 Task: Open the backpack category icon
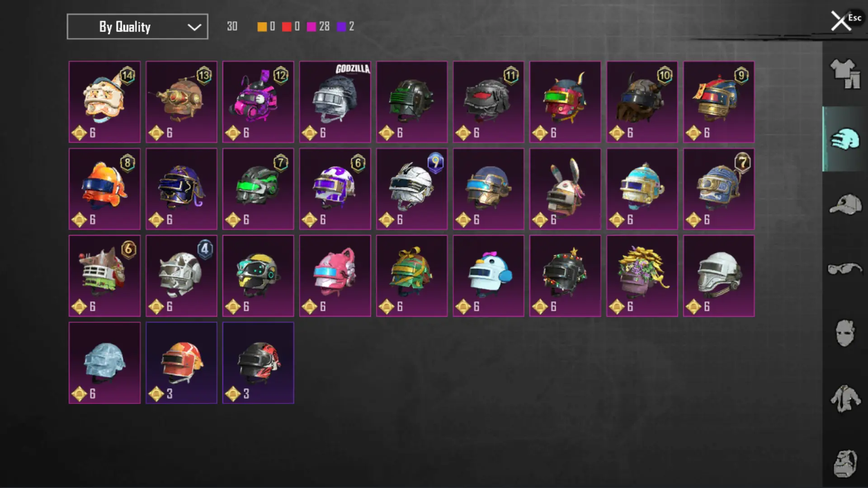coord(844,464)
